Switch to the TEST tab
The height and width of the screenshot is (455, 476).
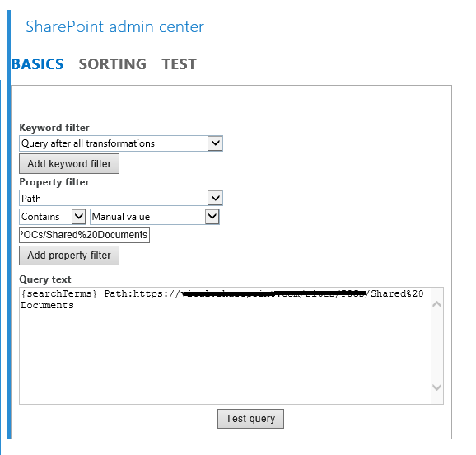[x=179, y=64]
